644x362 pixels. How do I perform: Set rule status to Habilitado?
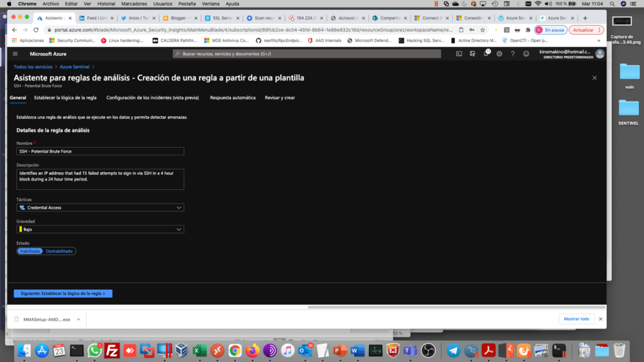click(30, 251)
